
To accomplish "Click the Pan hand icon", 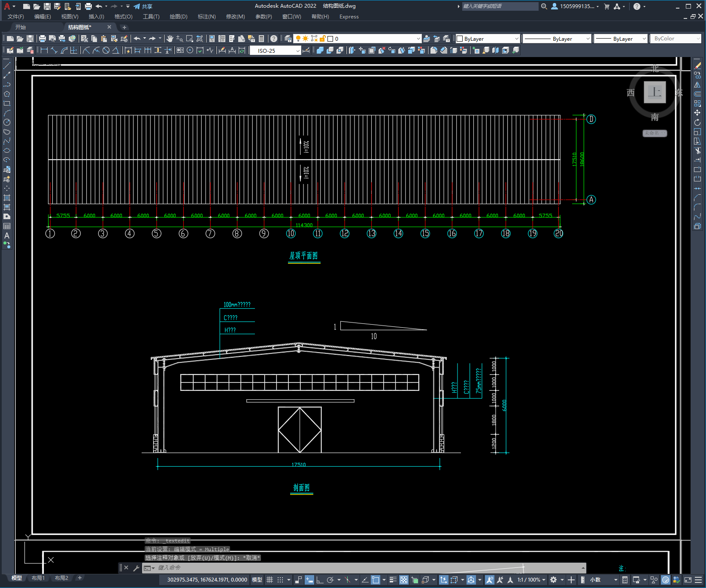I will pos(170,39).
